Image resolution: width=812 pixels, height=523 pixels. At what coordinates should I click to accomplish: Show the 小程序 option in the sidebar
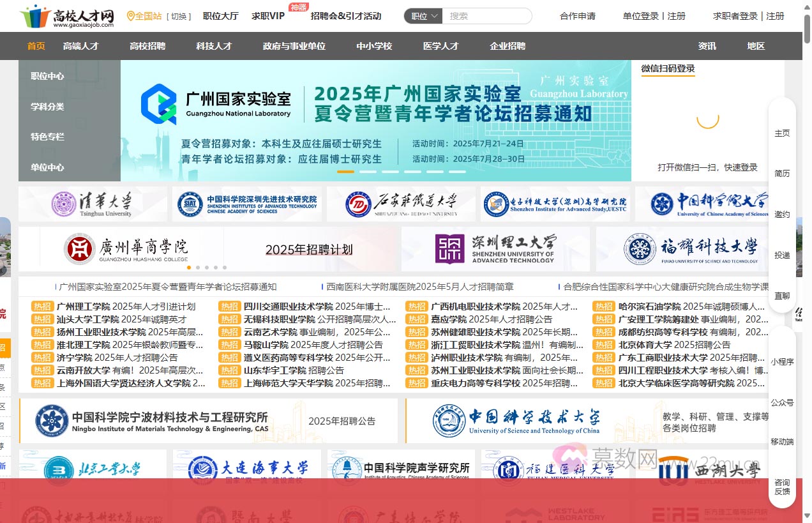pyautogui.click(x=781, y=361)
